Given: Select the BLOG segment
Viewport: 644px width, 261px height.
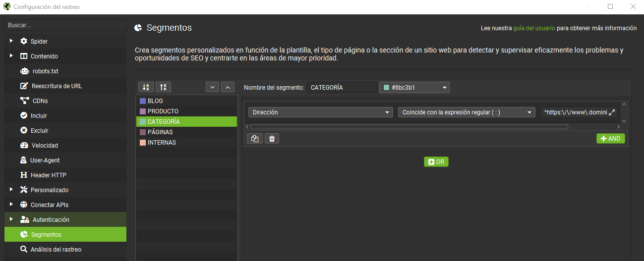Looking at the screenshot, I should [155, 101].
